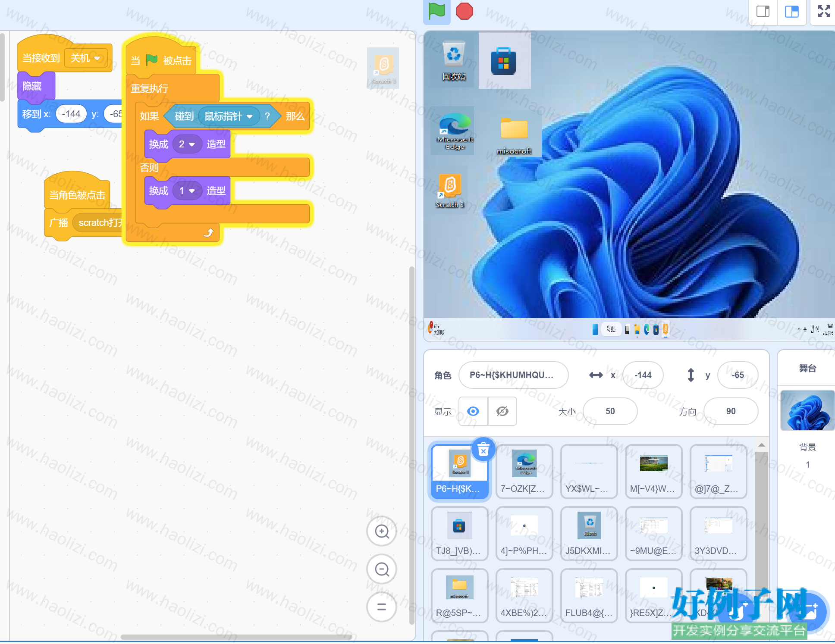The height and width of the screenshot is (644, 835).
Task: Open costume 1 dropdown in 换成 block
Action: 187,191
